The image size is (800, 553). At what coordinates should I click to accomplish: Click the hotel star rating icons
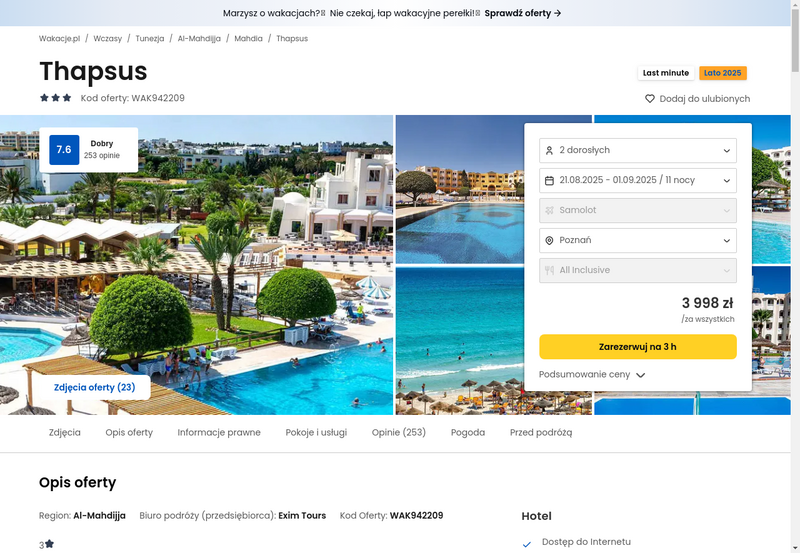(56, 97)
